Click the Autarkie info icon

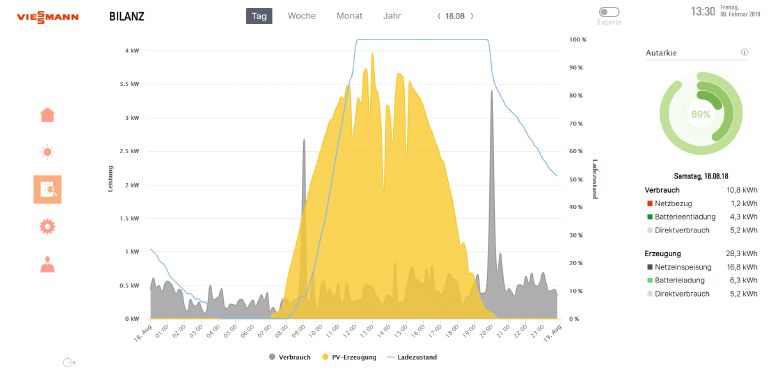click(x=744, y=52)
